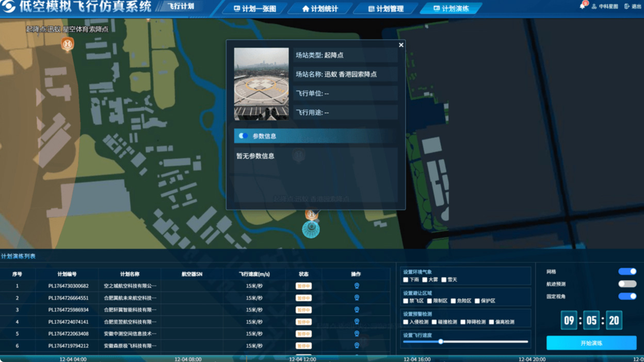The width and height of the screenshot is (644, 362).
Task: Click locate icon for plan PL1764726664551
Action: [x=356, y=298]
